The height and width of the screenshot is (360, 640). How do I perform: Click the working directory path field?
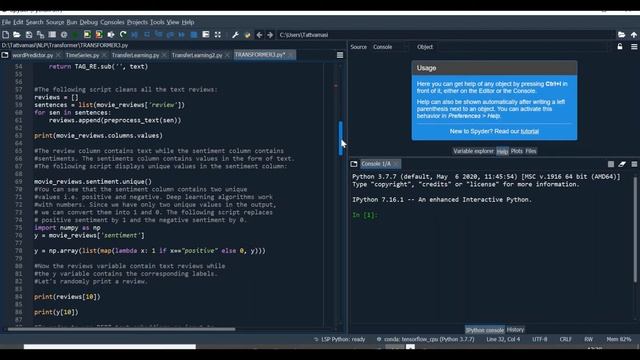coord(446,35)
